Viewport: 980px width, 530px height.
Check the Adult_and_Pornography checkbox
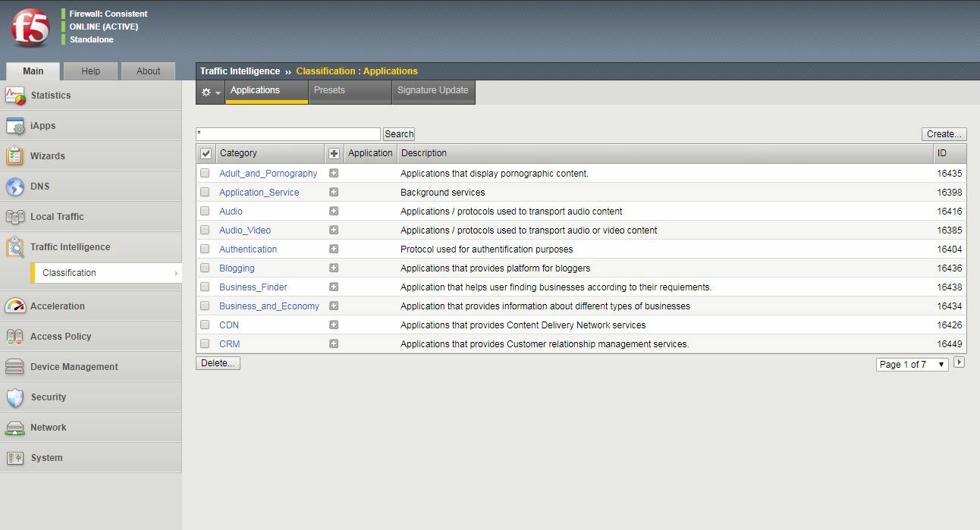[205, 173]
